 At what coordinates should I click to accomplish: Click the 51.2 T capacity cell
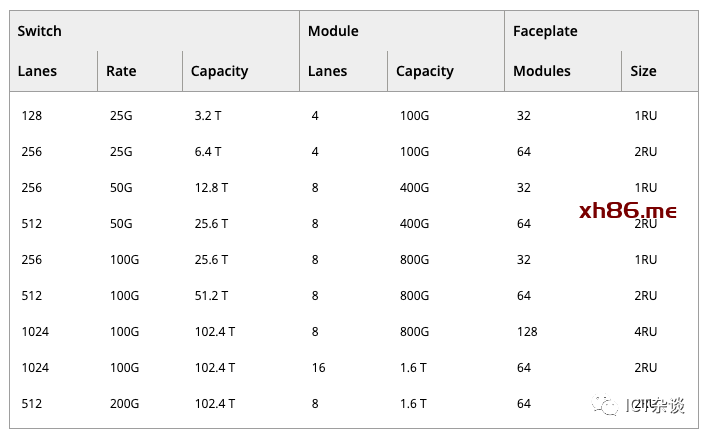tap(211, 296)
